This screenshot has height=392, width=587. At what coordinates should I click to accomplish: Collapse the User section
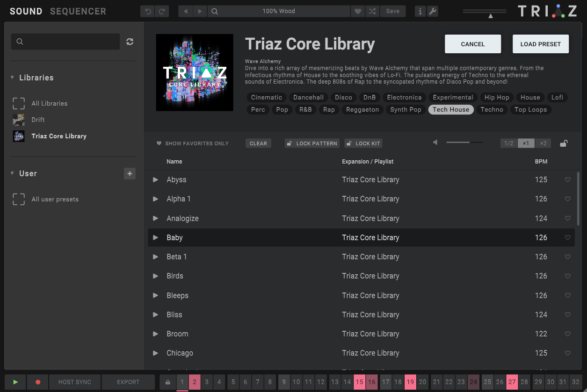pyautogui.click(x=12, y=173)
